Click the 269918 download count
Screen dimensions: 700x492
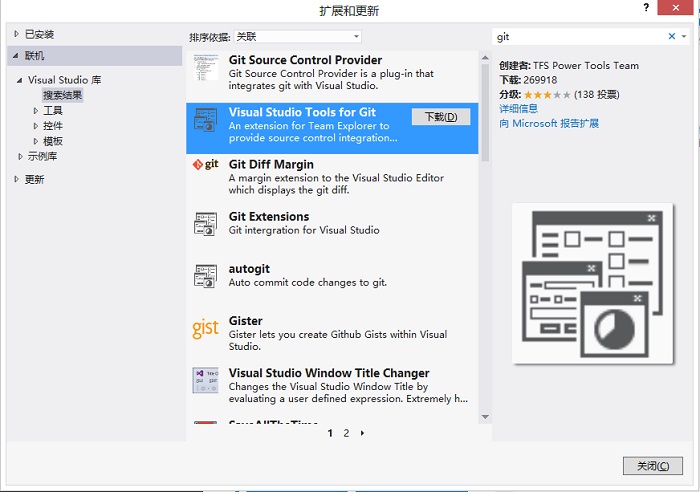[x=540, y=80]
